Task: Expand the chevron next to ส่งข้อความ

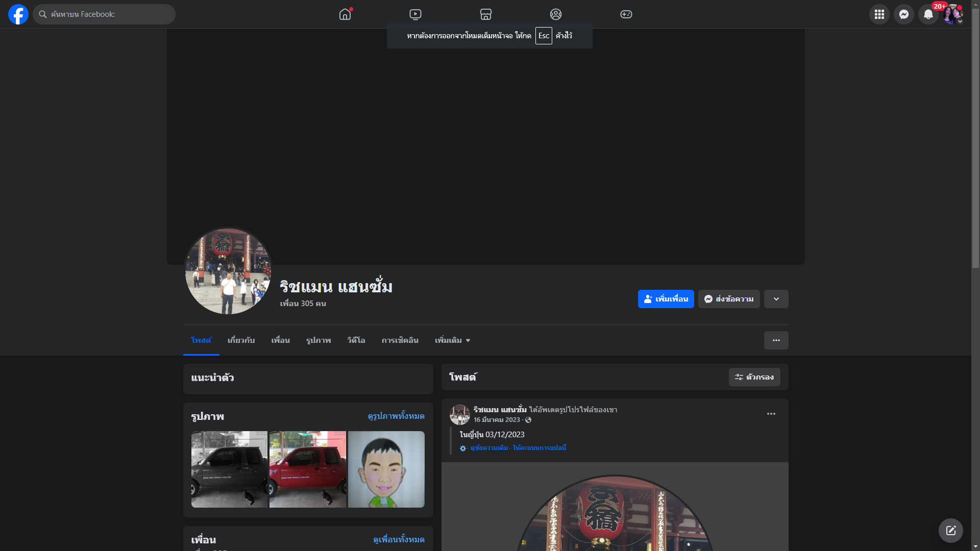Action: tap(776, 299)
